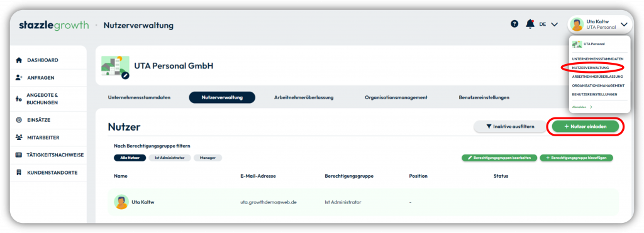Click the Status column header

click(501, 176)
